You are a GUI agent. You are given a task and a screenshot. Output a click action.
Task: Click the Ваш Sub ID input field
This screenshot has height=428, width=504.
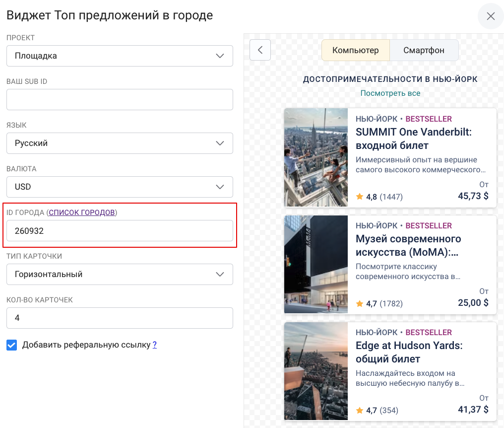tap(120, 100)
